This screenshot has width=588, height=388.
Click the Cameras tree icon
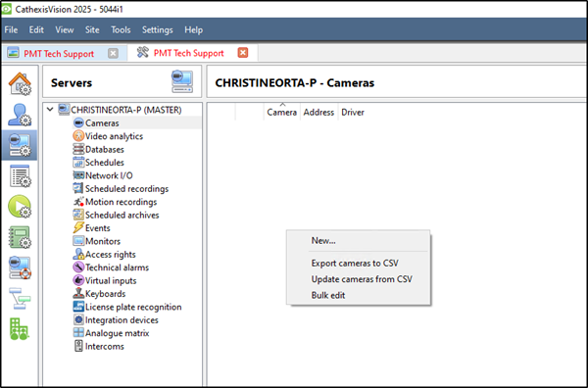click(x=78, y=122)
